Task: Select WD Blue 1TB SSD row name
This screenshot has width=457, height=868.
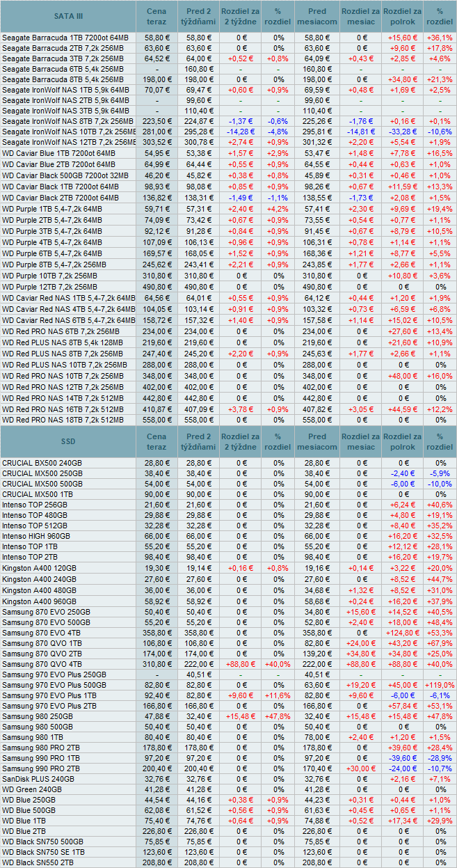Action: [24, 822]
